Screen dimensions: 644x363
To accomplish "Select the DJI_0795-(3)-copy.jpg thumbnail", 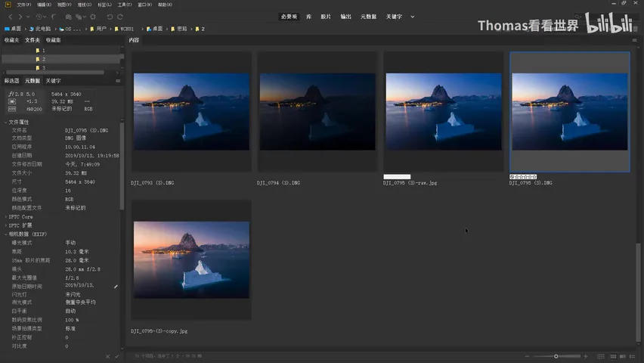I will tap(191, 260).
